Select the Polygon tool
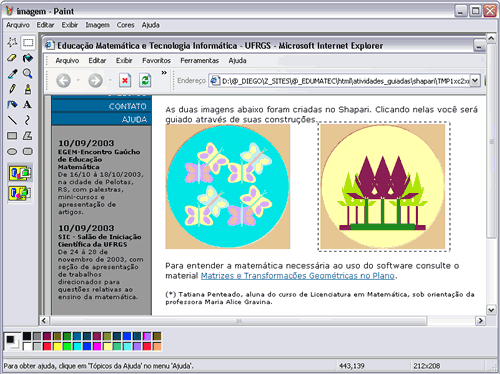The image size is (500, 374). [x=28, y=136]
